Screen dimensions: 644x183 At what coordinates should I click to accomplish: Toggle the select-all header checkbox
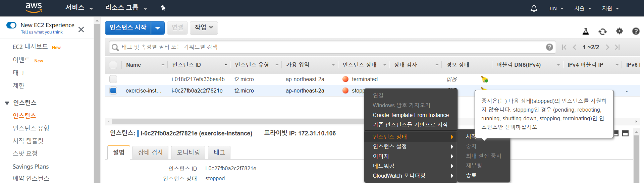point(113,65)
